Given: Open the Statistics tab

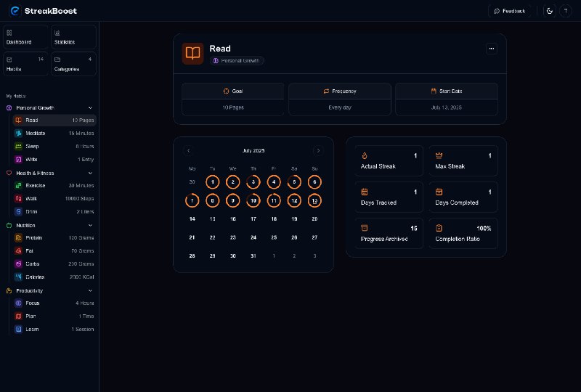Looking at the screenshot, I should click(x=73, y=37).
